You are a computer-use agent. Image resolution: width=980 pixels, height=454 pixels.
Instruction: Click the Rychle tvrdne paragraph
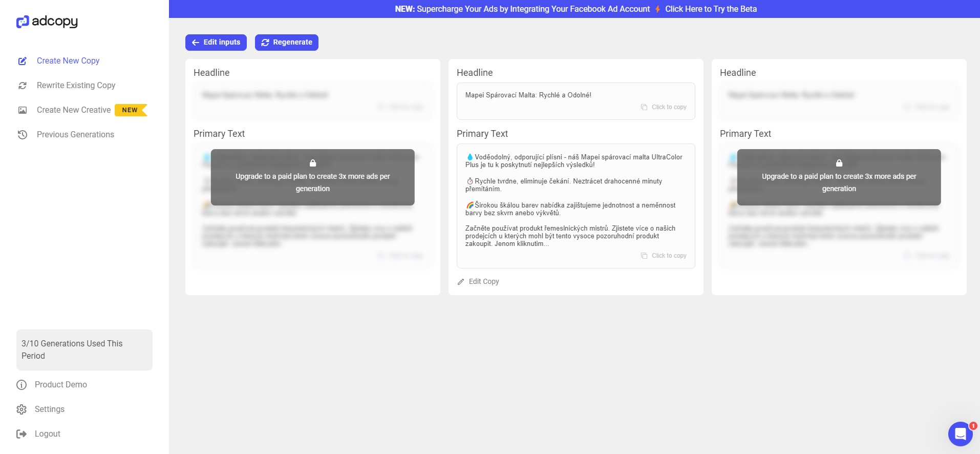click(x=564, y=185)
